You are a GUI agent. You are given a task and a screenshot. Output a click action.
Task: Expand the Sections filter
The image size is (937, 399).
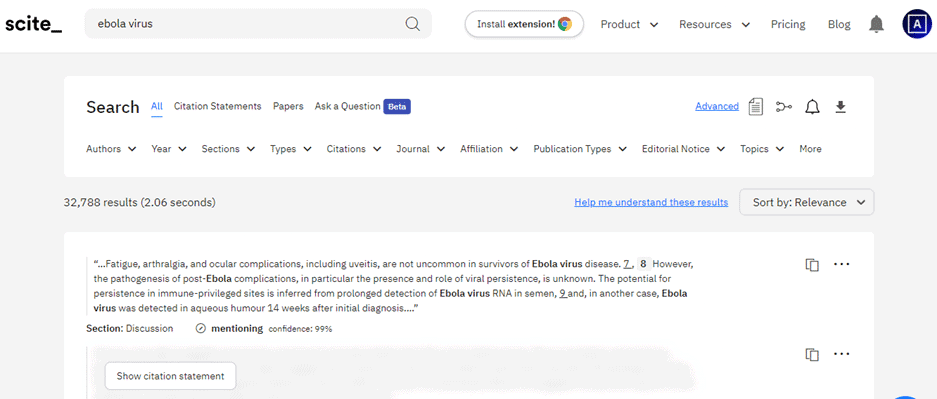(228, 149)
